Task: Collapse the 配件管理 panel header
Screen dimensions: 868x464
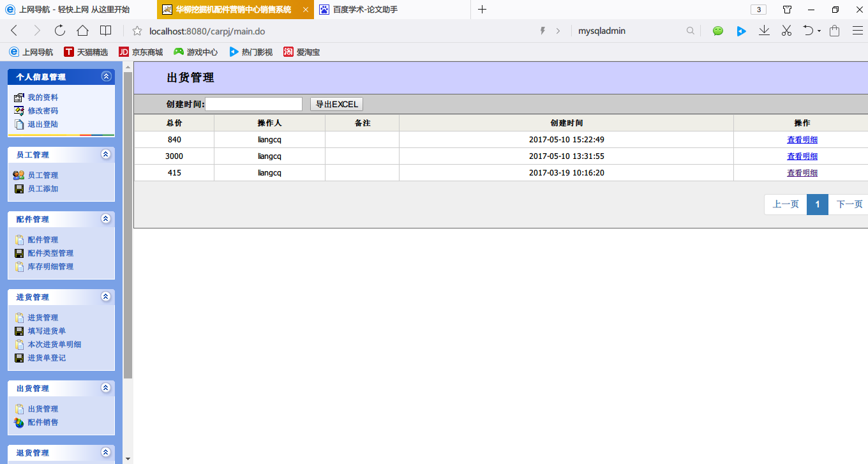Action: point(106,219)
